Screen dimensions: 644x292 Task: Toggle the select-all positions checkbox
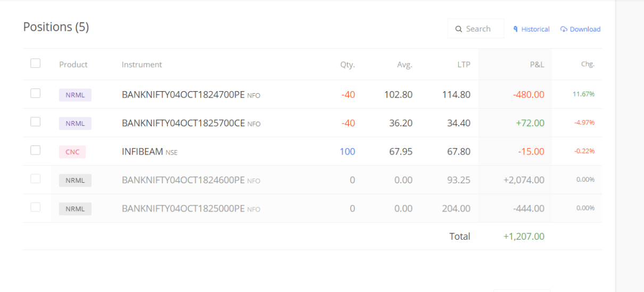click(35, 63)
